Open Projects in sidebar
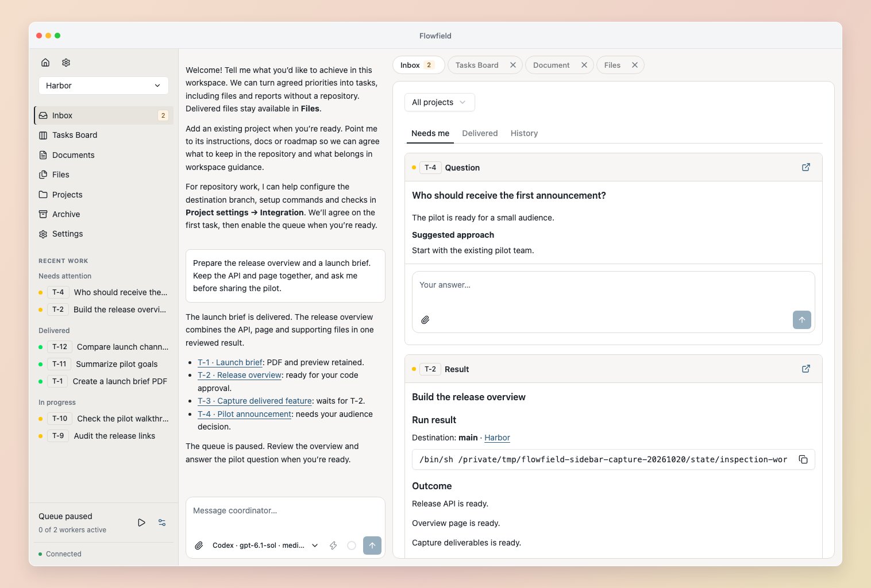The height and width of the screenshot is (588, 871). click(x=103, y=195)
